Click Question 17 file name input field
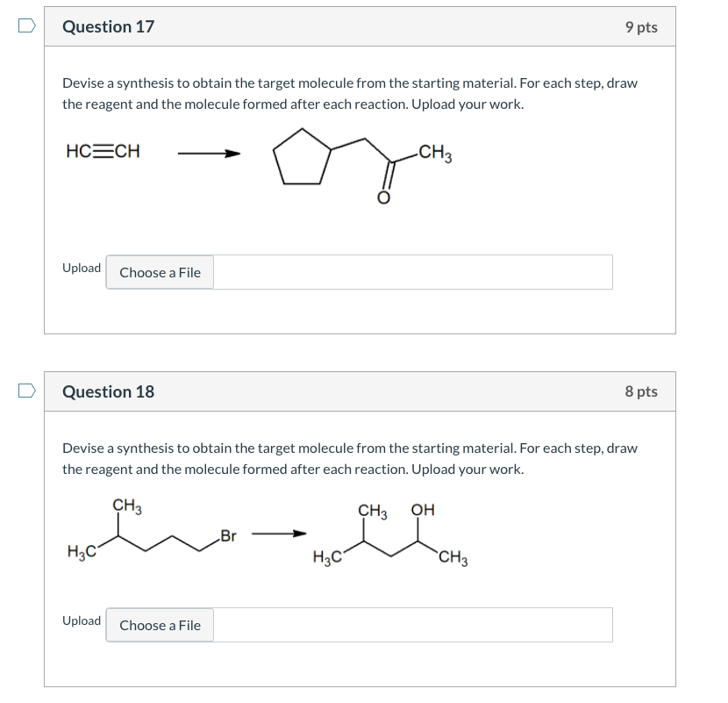 pos(412,272)
